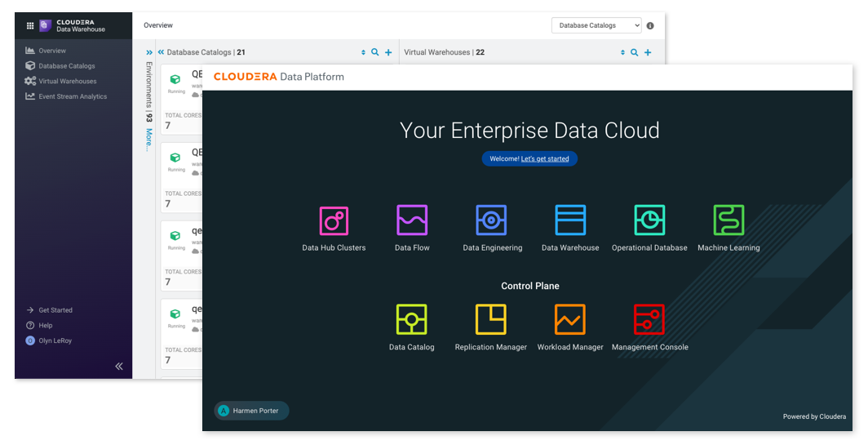
Task: Click the Overview page title
Action: click(158, 25)
